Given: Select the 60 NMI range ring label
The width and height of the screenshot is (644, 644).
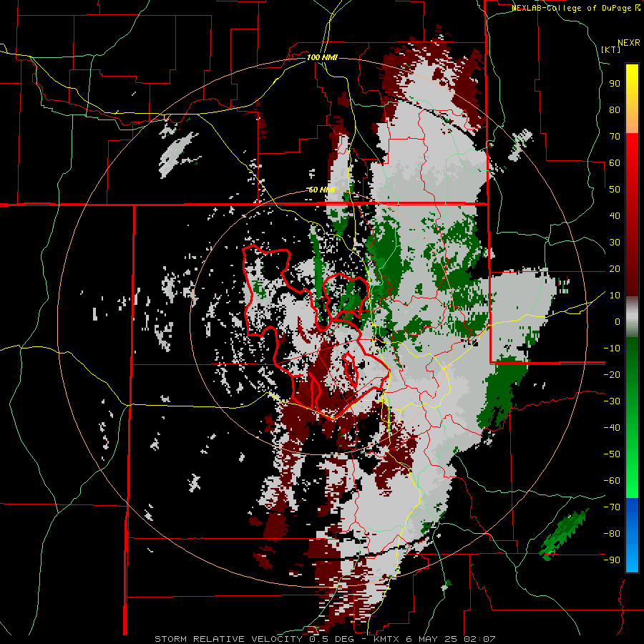Looking at the screenshot, I should coord(321,190).
